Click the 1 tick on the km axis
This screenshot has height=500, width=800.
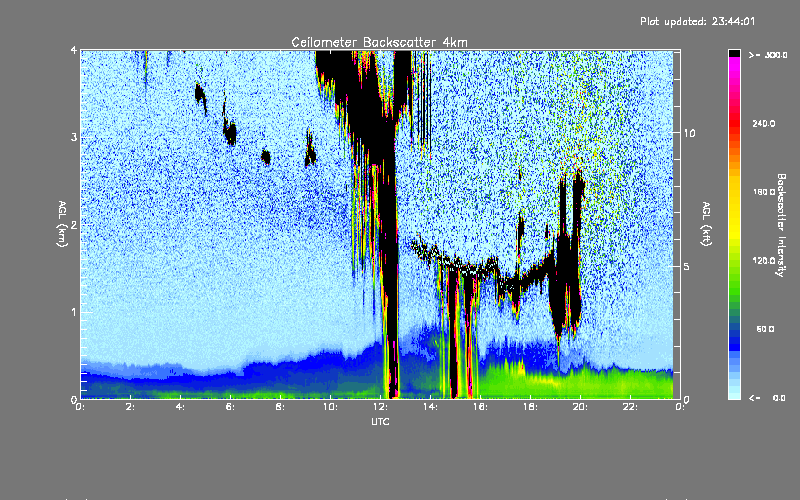pos(74,312)
